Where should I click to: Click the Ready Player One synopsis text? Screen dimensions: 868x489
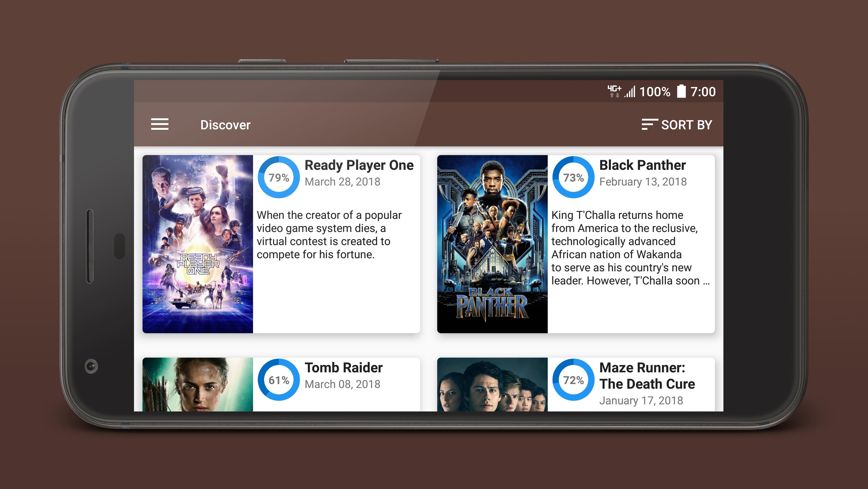tap(329, 235)
